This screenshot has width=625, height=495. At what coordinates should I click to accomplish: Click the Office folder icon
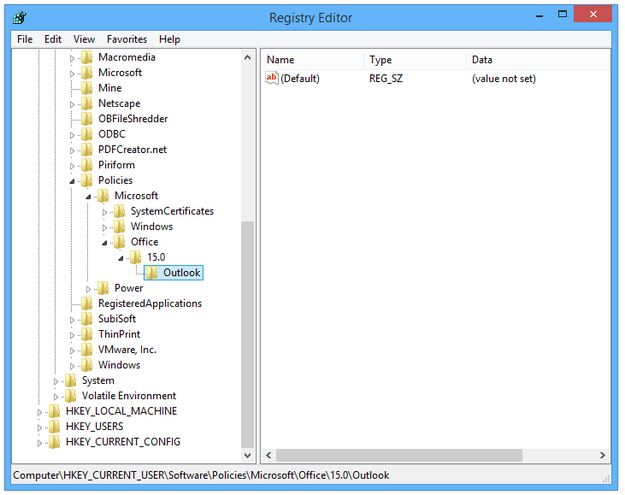tap(119, 242)
